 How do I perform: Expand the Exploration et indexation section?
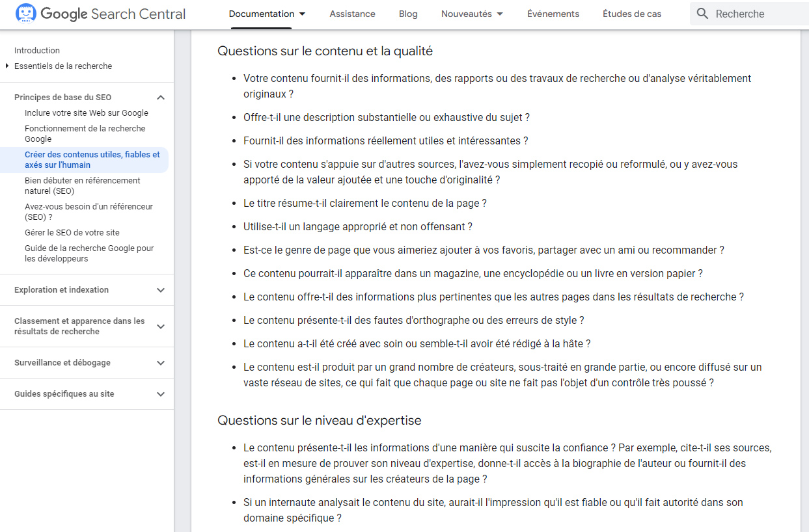[161, 290]
